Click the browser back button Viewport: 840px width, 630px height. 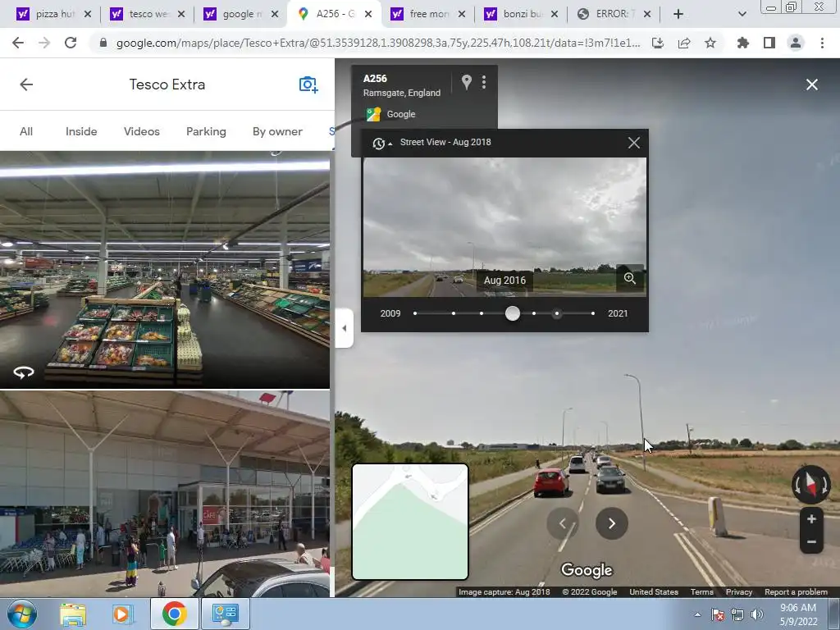click(x=18, y=43)
